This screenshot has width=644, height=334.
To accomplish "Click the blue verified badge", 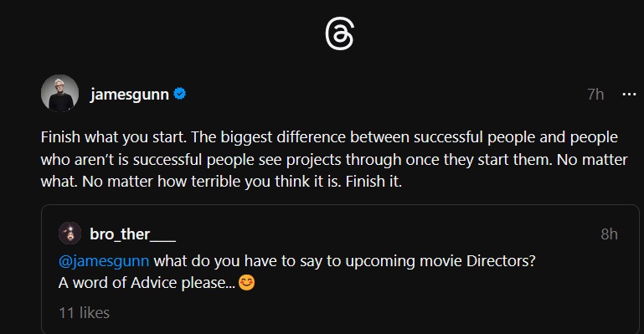I will click(179, 94).
